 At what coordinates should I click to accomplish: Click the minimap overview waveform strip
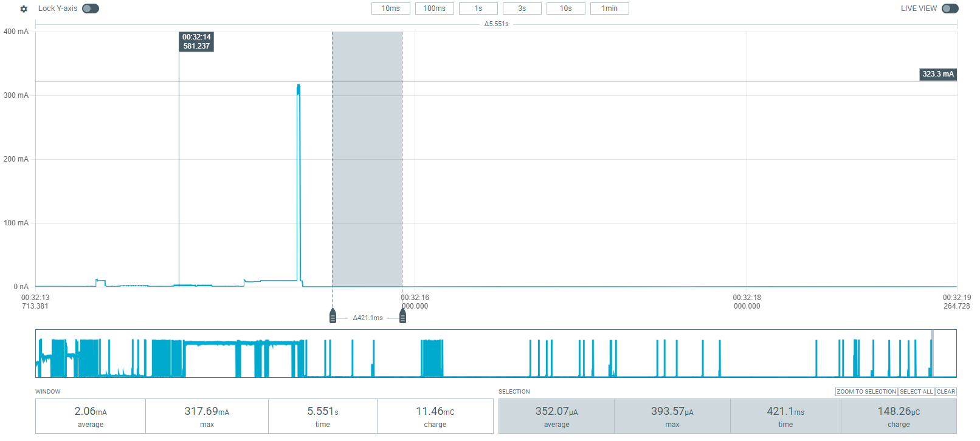coord(486,354)
